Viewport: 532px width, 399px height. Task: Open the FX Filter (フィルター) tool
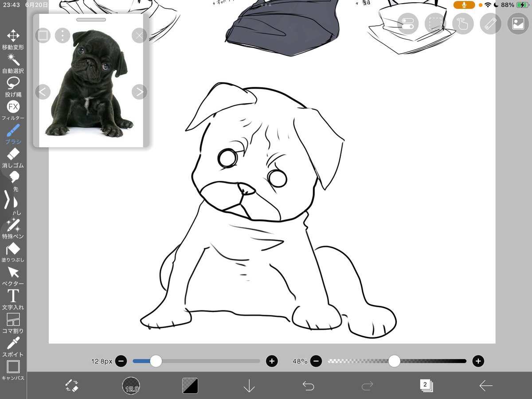click(x=13, y=110)
